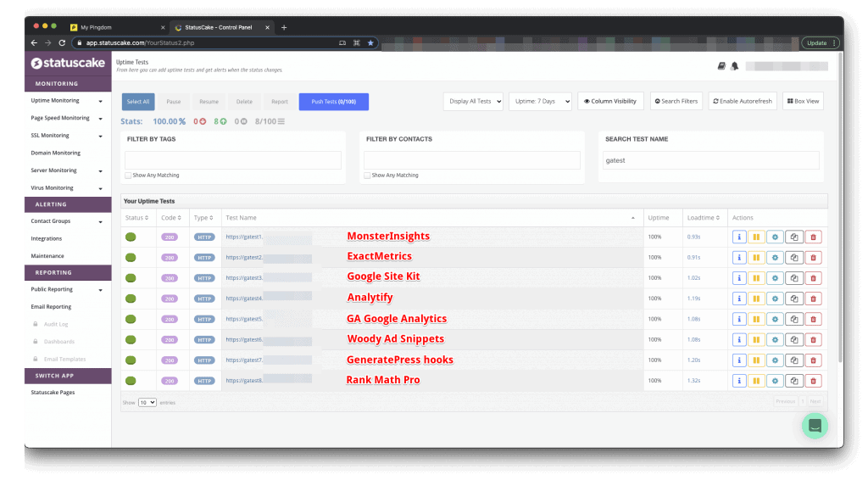Open Integrations in the sidebar
Screen dimensions: 868x480
pyautogui.click(x=47, y=238)
